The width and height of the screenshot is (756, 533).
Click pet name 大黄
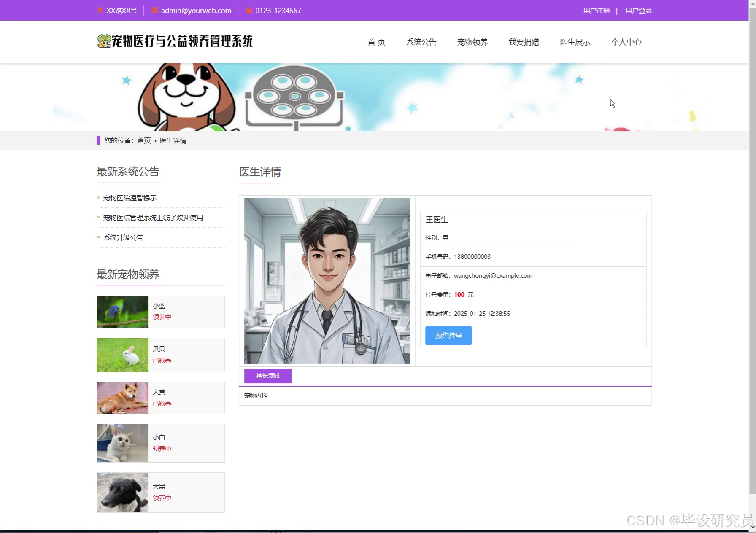point(159,392)
